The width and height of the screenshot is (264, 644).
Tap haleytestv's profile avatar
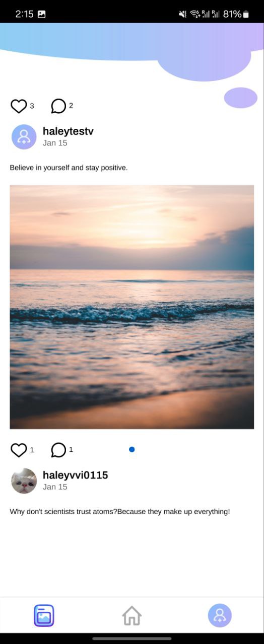tap(24, 137)
